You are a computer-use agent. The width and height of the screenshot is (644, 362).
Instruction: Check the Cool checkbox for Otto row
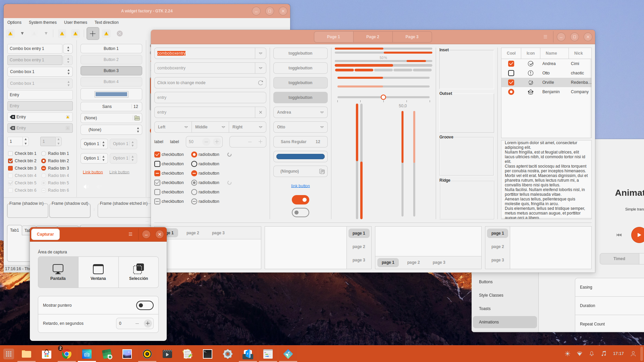point(511,73)
